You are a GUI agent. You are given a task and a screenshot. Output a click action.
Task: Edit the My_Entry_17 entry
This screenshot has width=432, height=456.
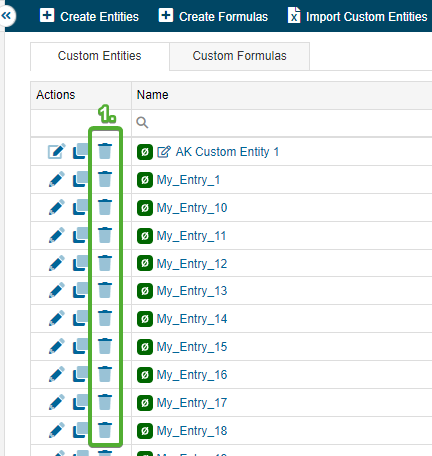[x=57, y=402]
